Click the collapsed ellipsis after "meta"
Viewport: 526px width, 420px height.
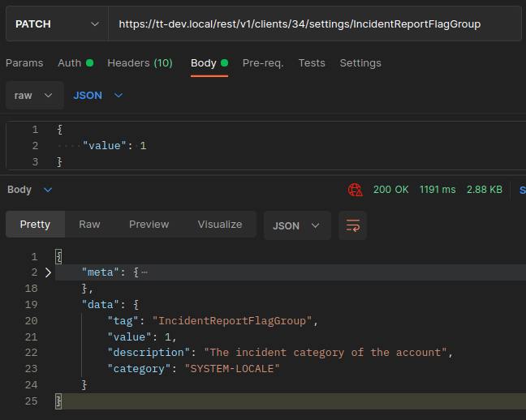click(144, 272)
